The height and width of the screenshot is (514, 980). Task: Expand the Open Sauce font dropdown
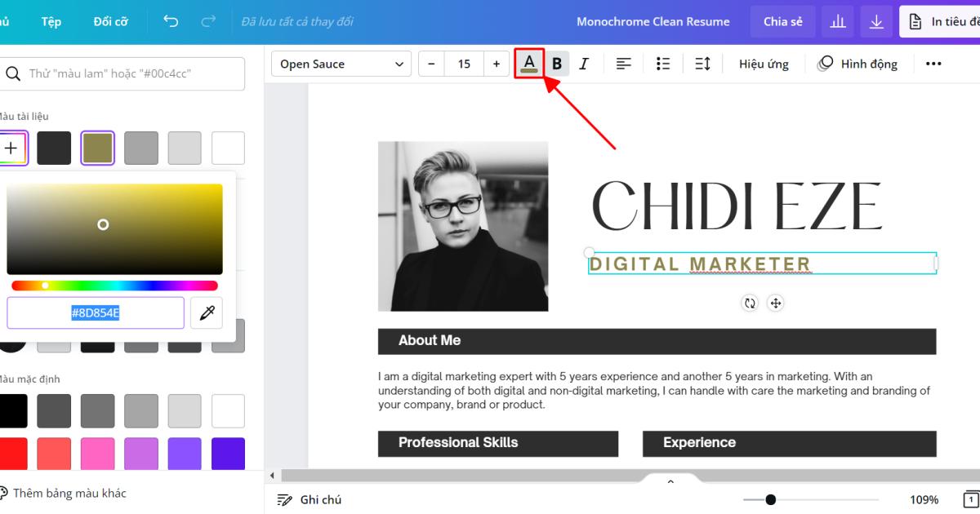[341, 64]
